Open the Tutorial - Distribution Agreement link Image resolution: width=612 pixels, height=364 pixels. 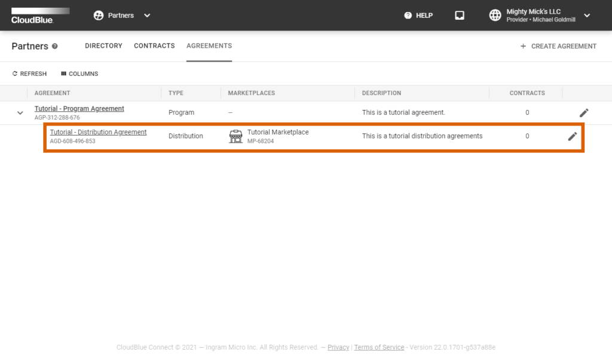[x=98, y=132]
